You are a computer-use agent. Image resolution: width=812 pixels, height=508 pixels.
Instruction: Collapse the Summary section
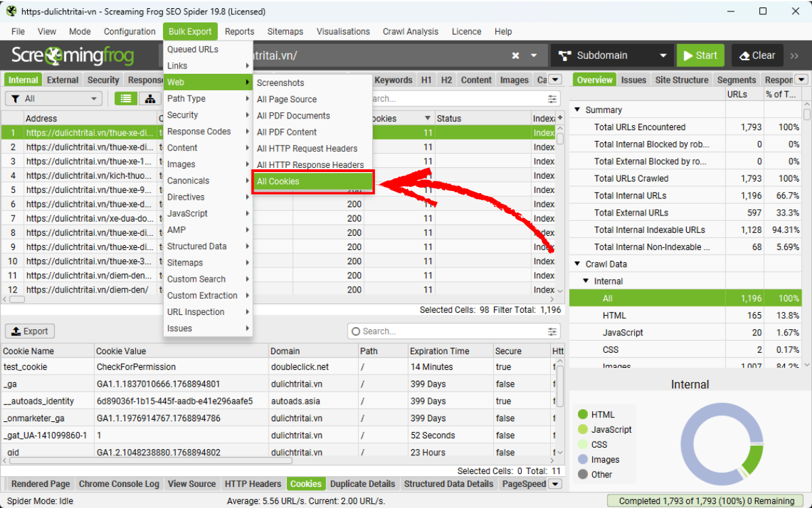pyautogui.click(x=578, y=110)
